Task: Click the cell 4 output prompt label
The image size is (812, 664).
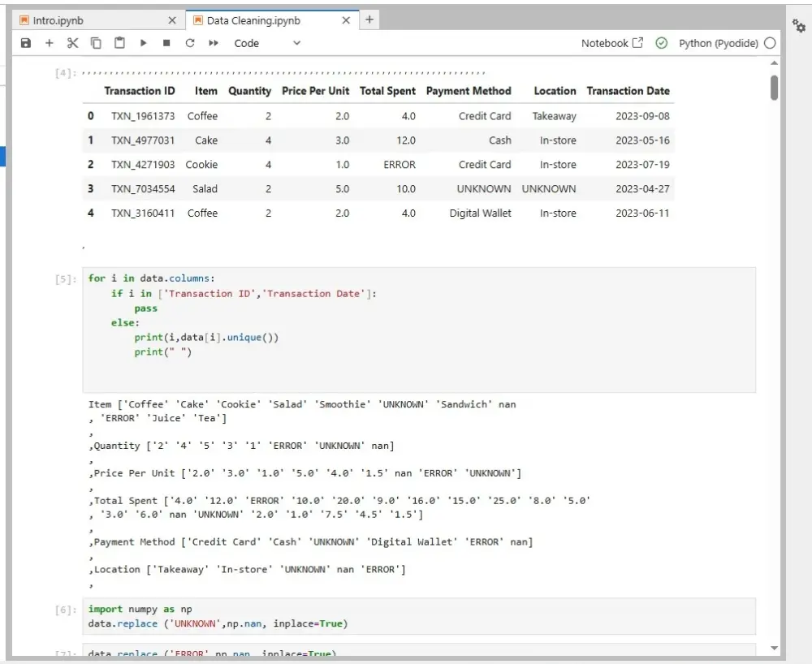Action: [x=66, y=72]
